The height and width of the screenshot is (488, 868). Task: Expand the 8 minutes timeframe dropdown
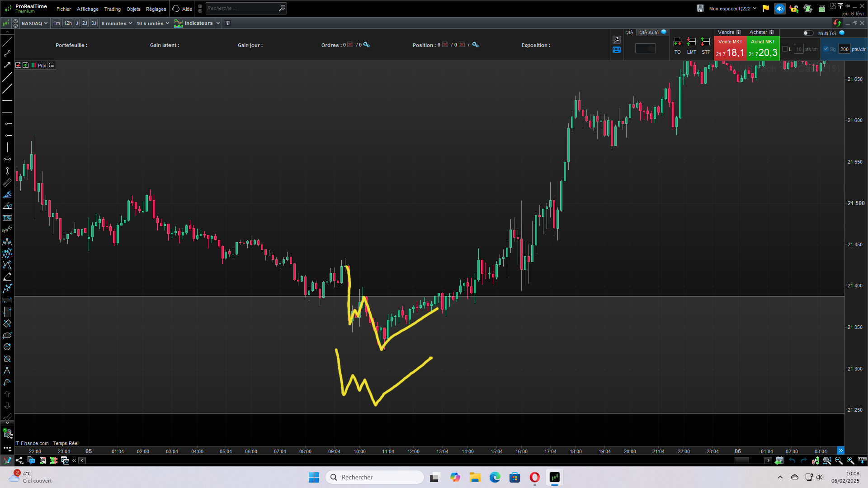[x=117, y=23]
